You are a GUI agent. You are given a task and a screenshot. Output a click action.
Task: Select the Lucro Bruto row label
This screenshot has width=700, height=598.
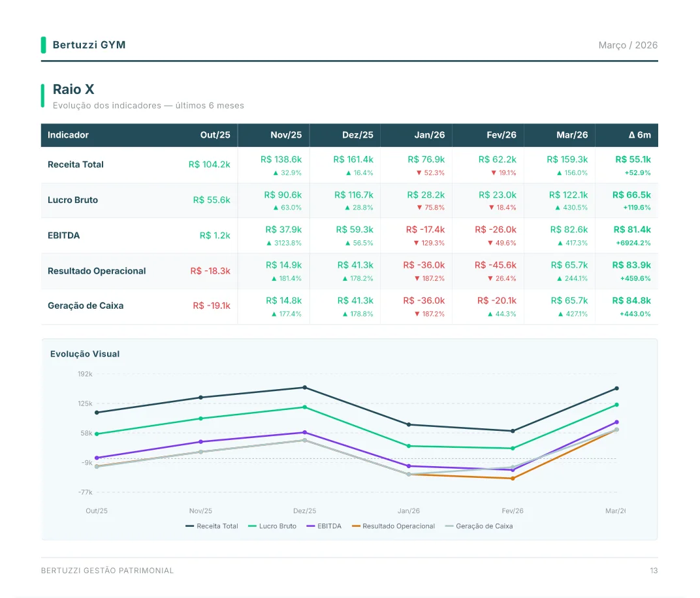point(72,200)
